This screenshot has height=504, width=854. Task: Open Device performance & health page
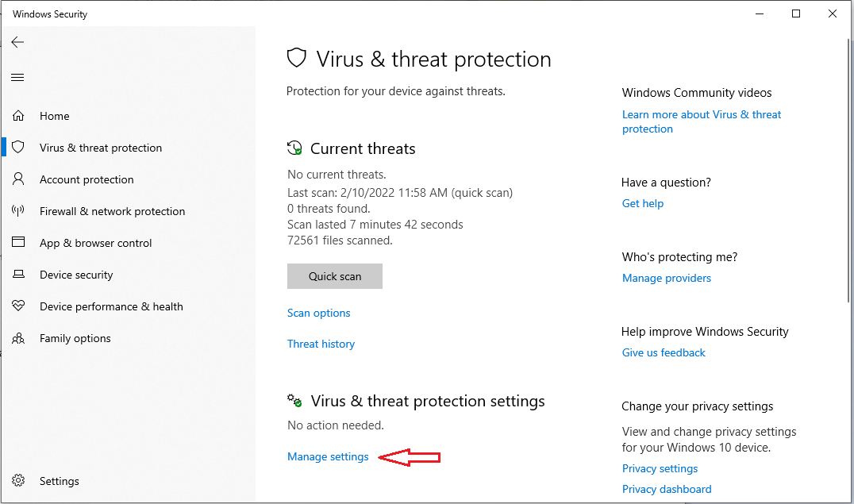point(111,306)
